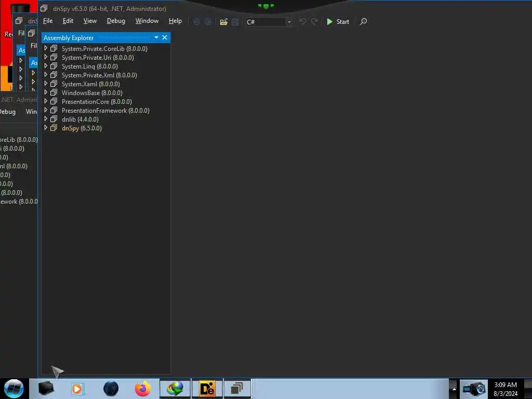Click the camera recorder tray icon
This screenshot has height=399, width=532.
click(474, 389)
